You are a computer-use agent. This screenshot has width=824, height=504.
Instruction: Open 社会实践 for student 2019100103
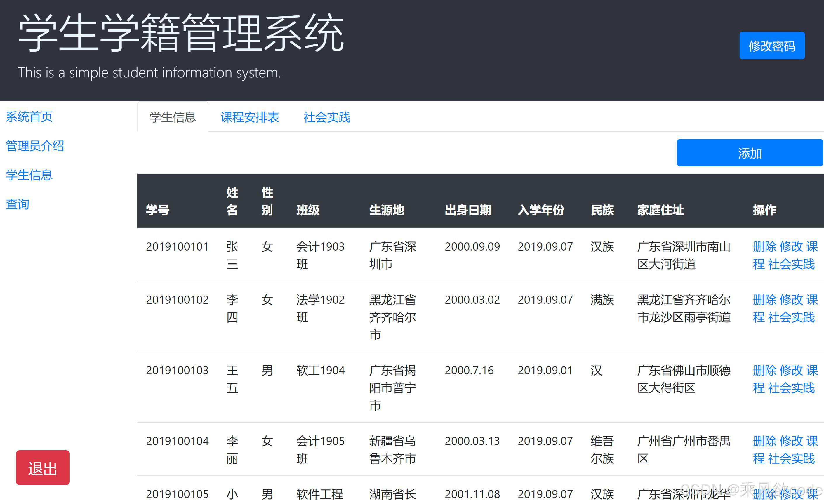click(x=791, y=388)
